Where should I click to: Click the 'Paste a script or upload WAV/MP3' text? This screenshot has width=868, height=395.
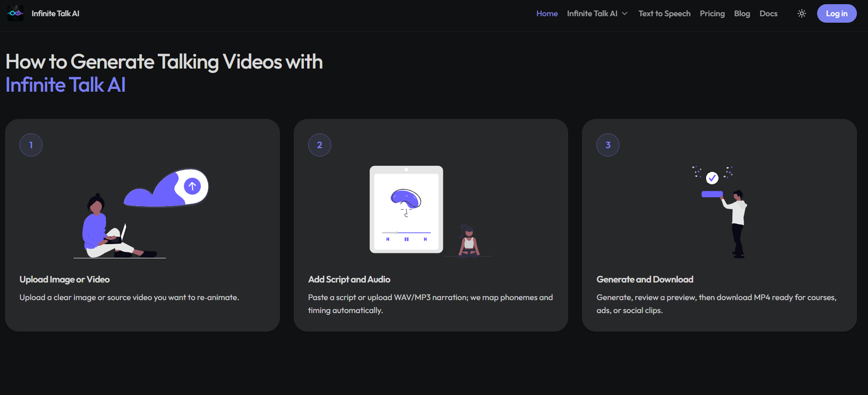point(430,304)
